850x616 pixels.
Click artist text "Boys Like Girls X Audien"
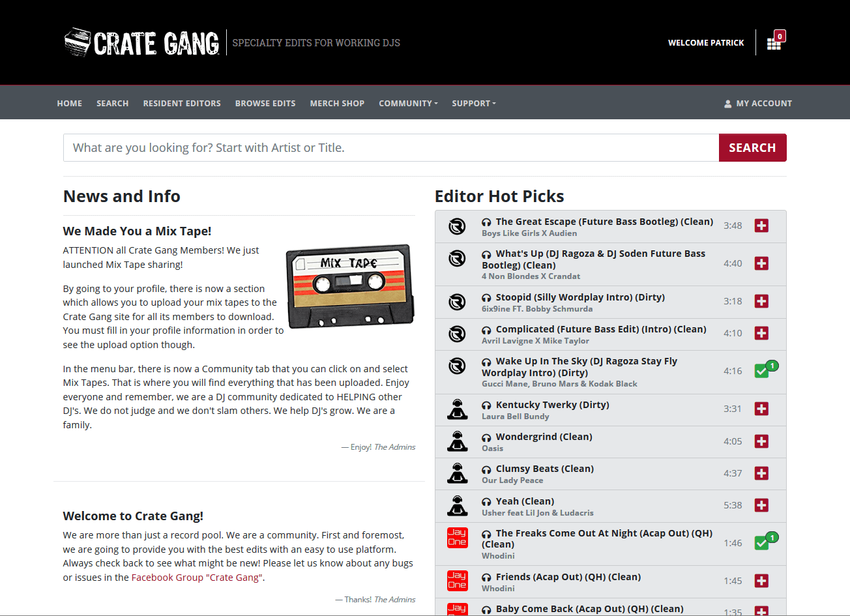pyautogui.click(x=529, y=233)
